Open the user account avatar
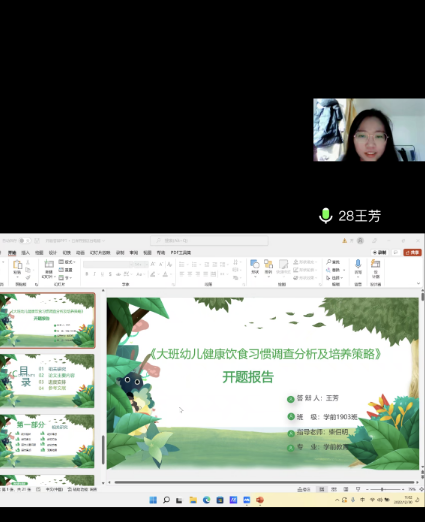This screenshot has height=522, width=425. pyautogui.click(x=360, y=240)
